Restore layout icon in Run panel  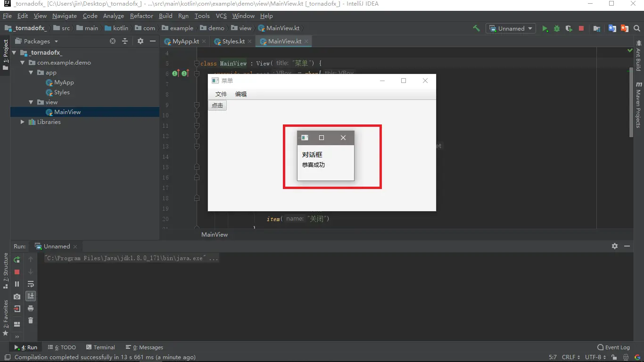pos(17,324)
